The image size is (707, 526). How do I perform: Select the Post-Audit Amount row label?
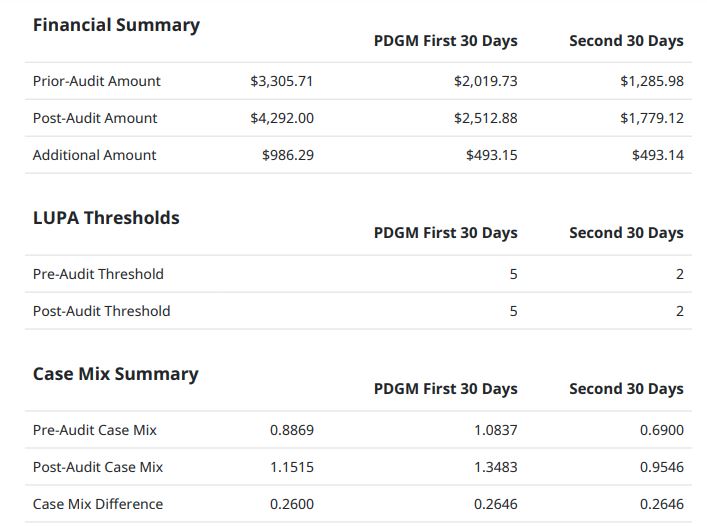tap(95, 118)
